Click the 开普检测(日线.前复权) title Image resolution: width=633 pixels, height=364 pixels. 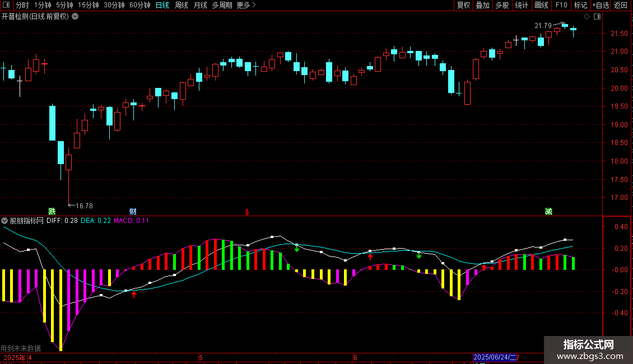pos(35,17)
